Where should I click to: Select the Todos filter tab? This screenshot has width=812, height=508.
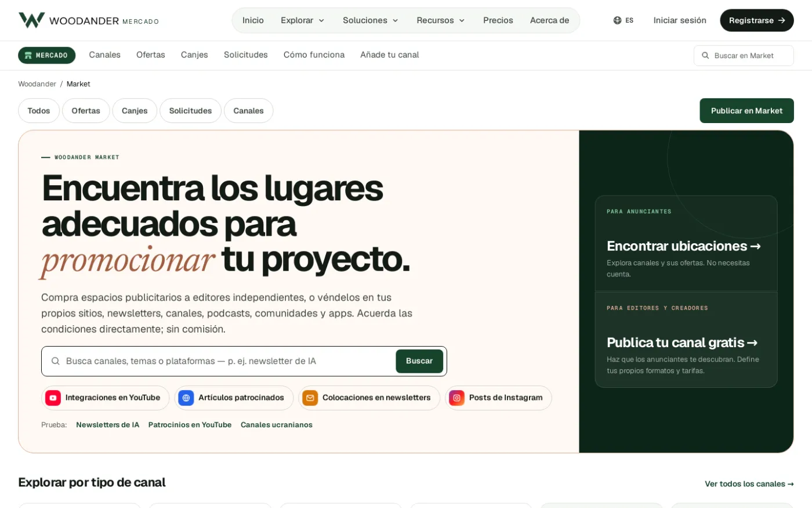(39, 111)
